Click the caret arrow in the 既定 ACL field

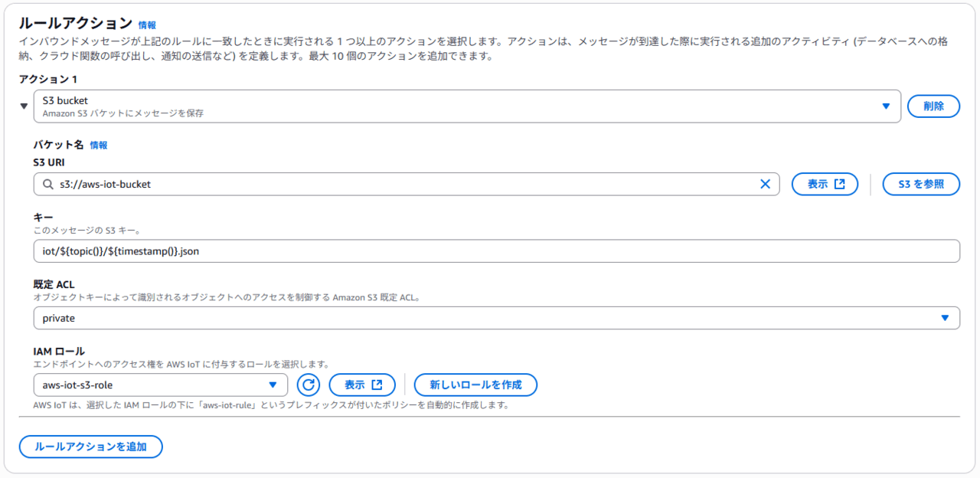(945, 318)
